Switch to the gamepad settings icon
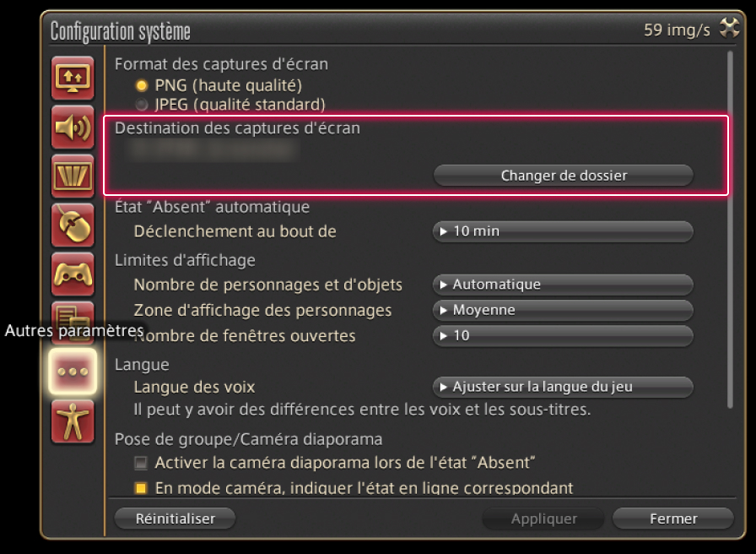Image resolution: width=756 pixels, height=554 pixels. [73, 274]
